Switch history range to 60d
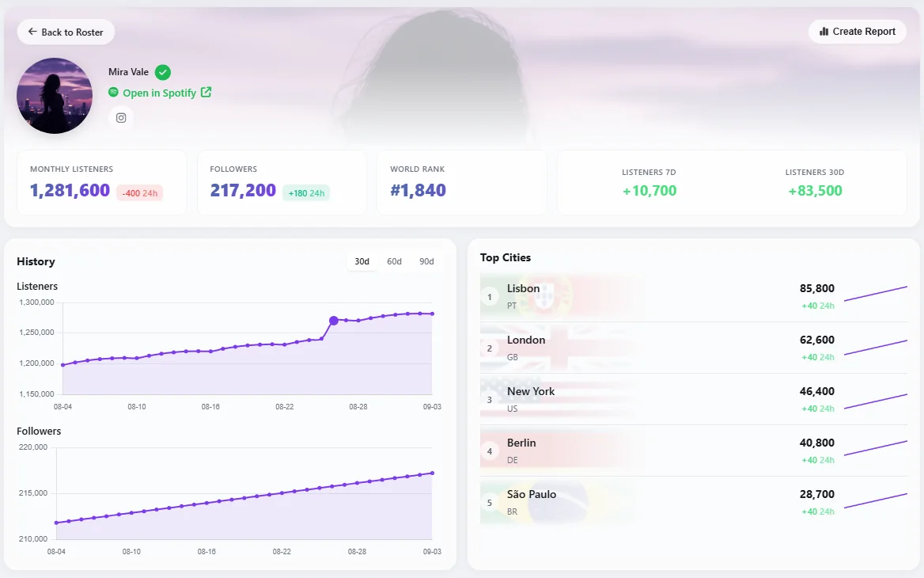924x578 pixels. (x=394, y=261)
